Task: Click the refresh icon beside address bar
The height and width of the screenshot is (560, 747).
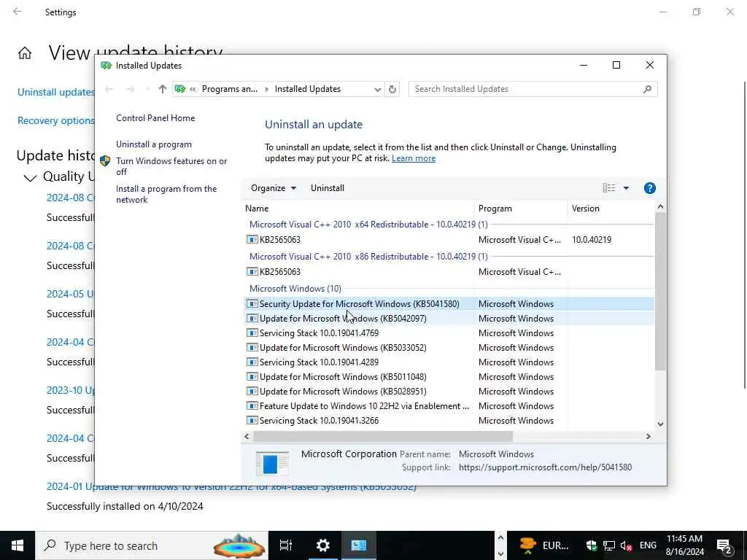Action: pos(392,89)
